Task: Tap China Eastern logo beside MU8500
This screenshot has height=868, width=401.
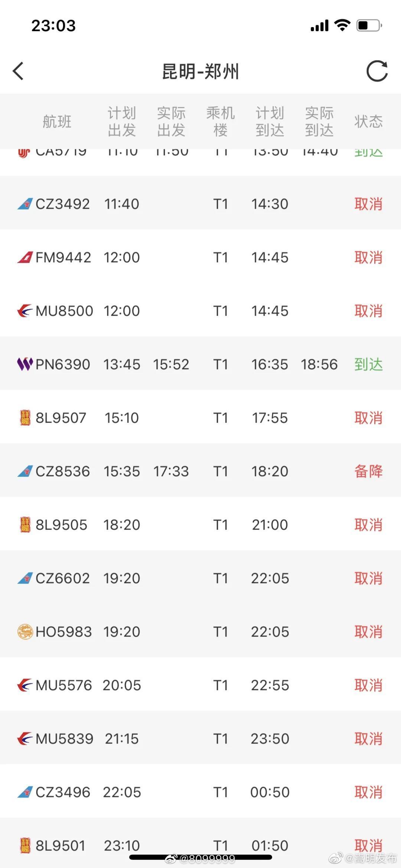Action: coord(25,311)
